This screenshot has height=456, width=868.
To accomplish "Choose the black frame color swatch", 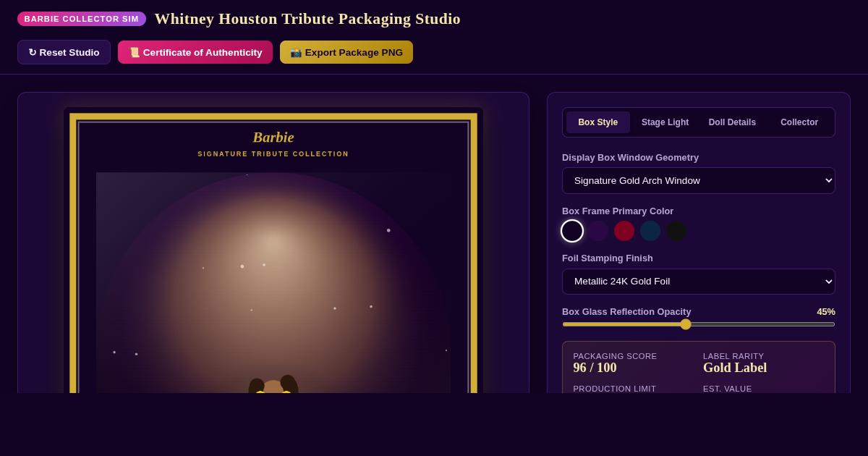I will pos(676,231).
